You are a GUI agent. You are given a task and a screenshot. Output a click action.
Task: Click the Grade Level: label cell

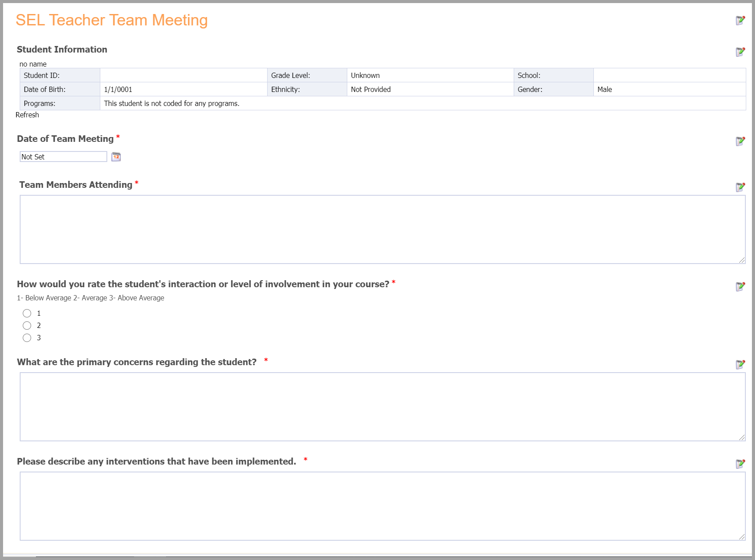point(307,75)
